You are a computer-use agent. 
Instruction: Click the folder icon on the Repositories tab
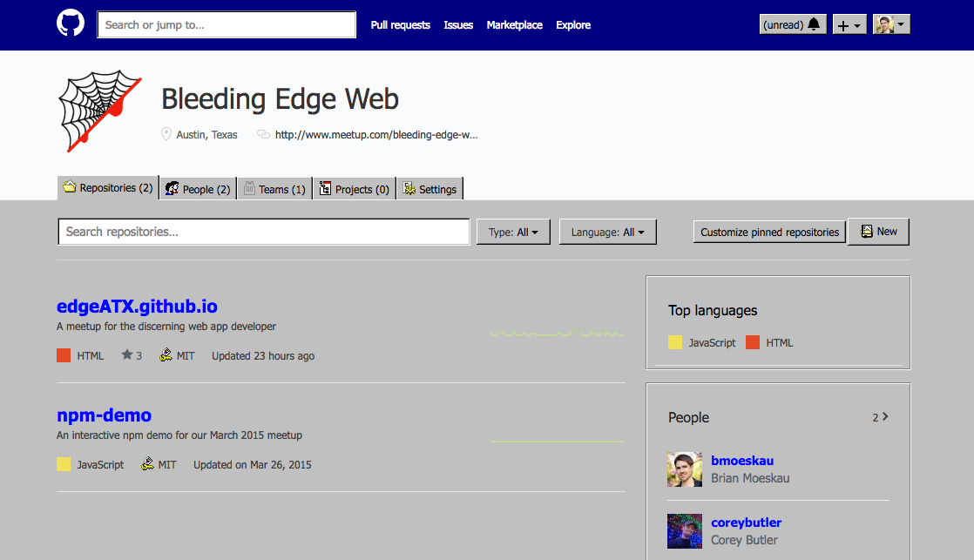[70, 186]
